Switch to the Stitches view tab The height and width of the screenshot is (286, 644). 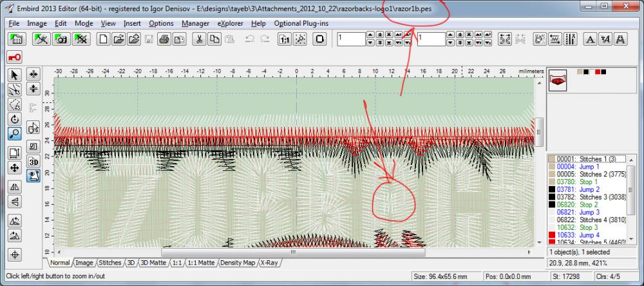pos(109,263)
